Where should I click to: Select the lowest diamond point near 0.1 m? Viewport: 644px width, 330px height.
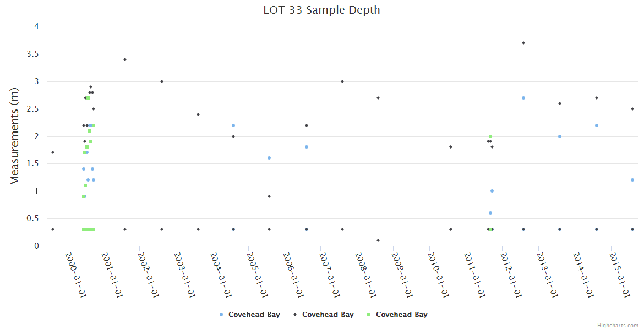(378, 240)
